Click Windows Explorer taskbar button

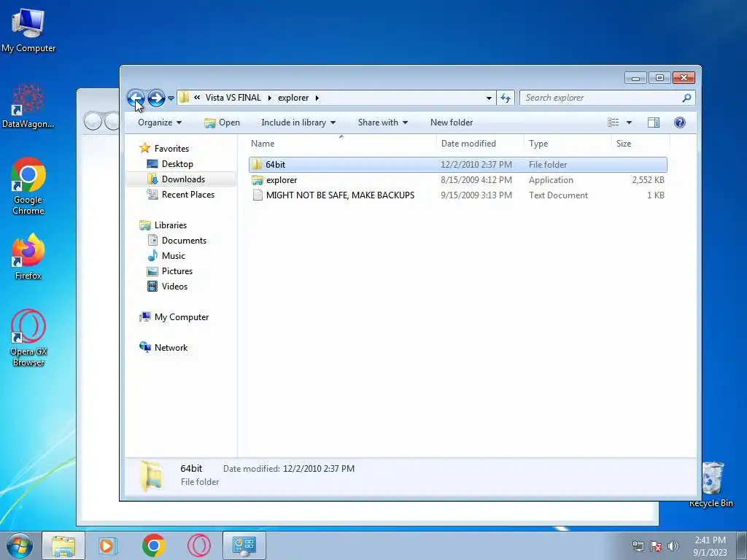click(63, 545)
